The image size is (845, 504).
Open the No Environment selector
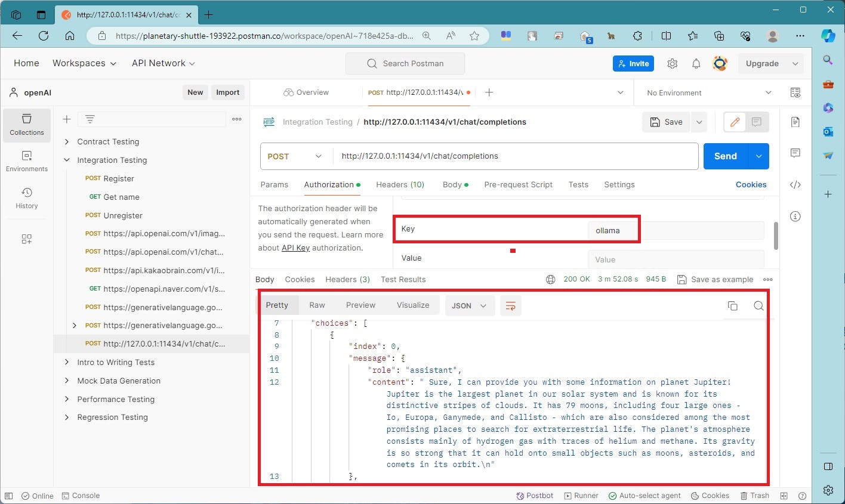pyautogui.click(x=709, y=92)
